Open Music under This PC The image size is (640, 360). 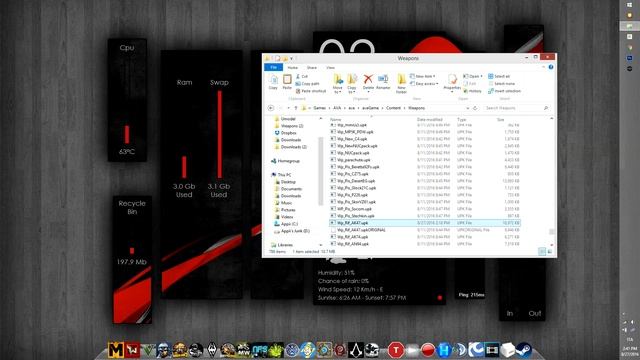pos(283,203)
